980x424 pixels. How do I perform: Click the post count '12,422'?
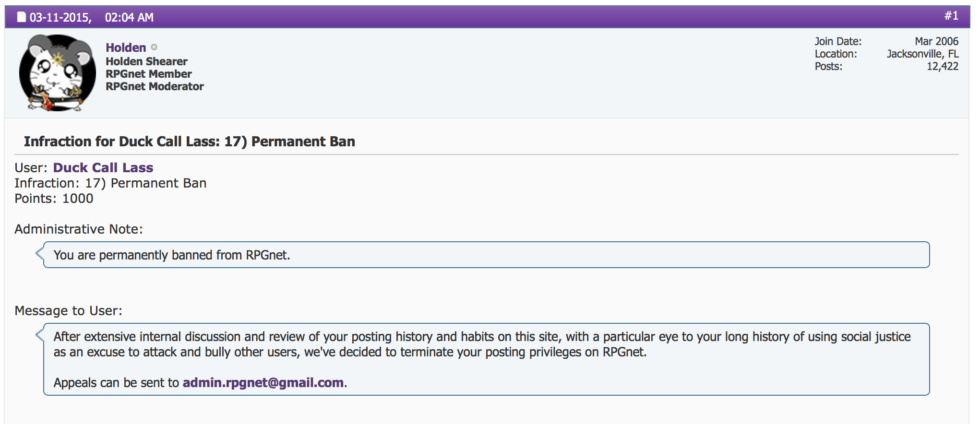tap(943, 66)
